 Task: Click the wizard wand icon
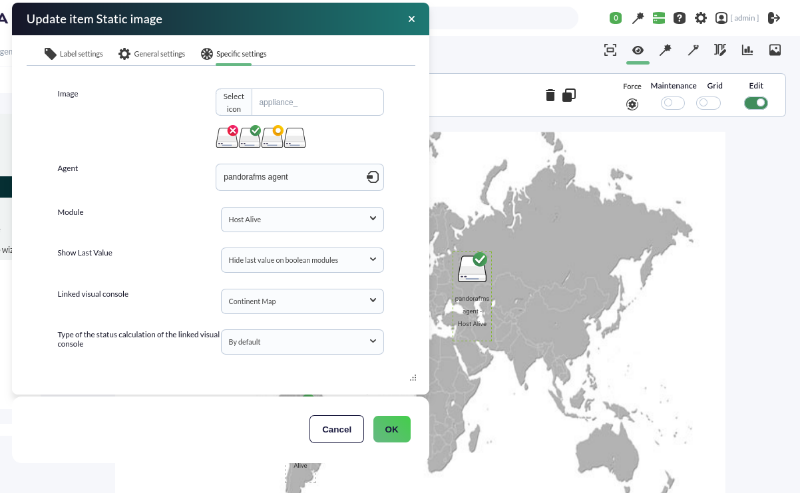[x=693, y=50]
